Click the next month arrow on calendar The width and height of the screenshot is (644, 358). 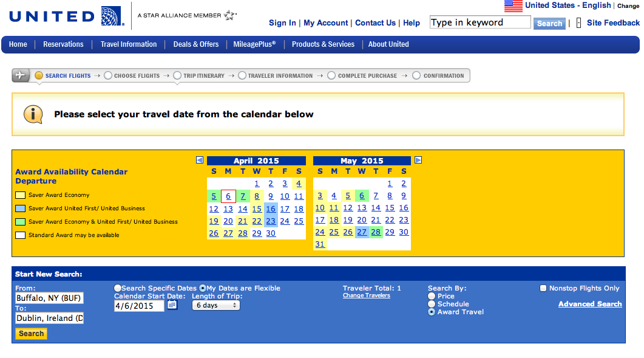coord(418,160)
